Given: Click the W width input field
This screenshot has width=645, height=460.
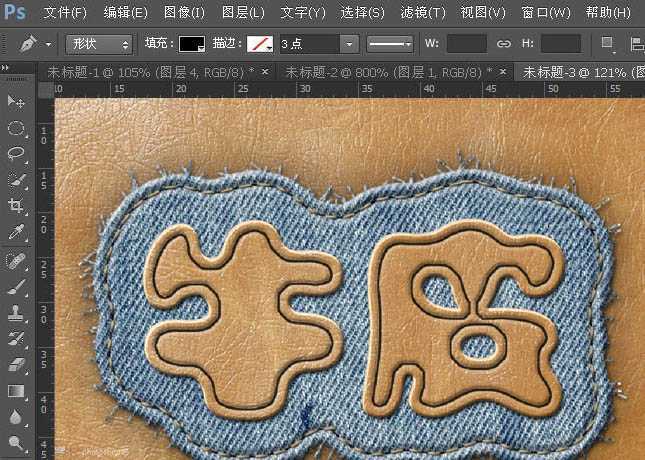Looking at the screenshot, I should (x=467, y=44).
